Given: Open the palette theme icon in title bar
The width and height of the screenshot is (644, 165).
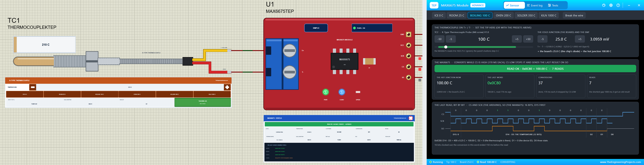Looking at the screenshot, I should (x=604, y=5).
